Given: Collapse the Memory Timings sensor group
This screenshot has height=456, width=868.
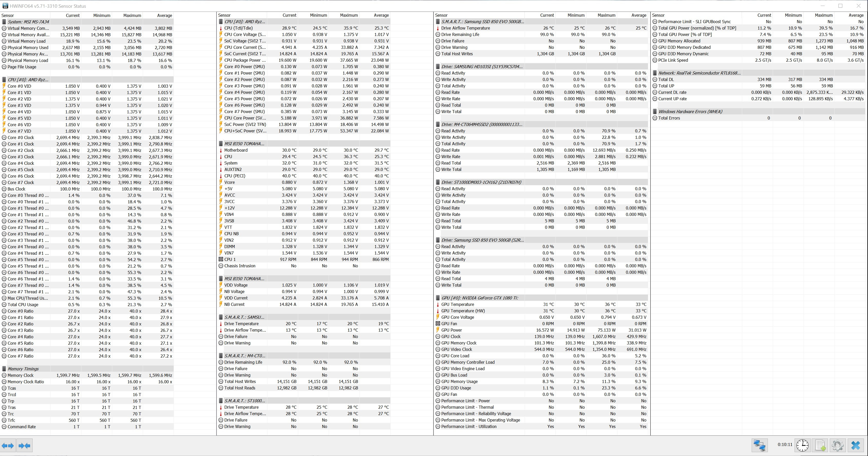Looking at the screenshot, I should pos(23,369).
